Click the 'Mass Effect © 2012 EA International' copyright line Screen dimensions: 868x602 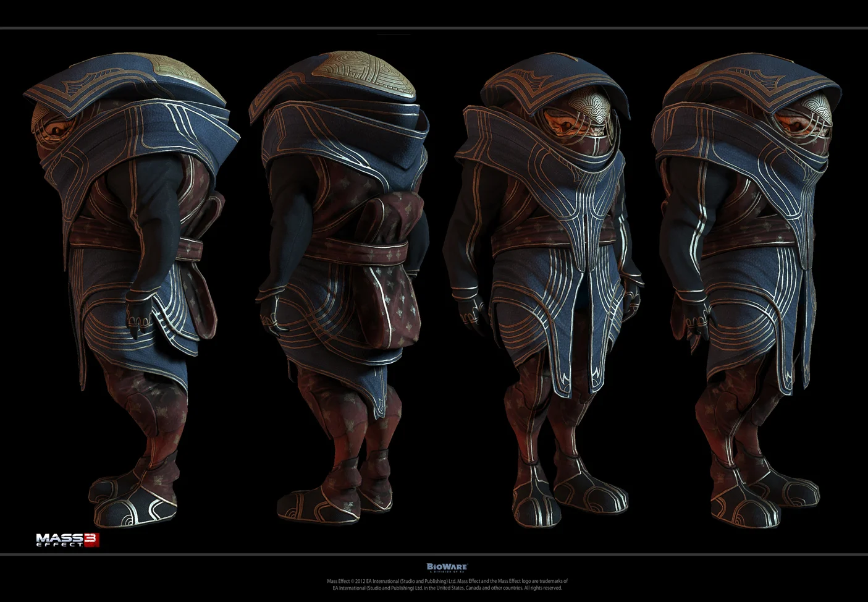point(447,582)
